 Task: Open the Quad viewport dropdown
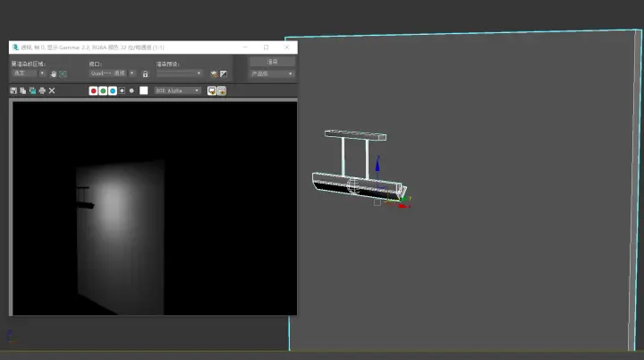112,73
